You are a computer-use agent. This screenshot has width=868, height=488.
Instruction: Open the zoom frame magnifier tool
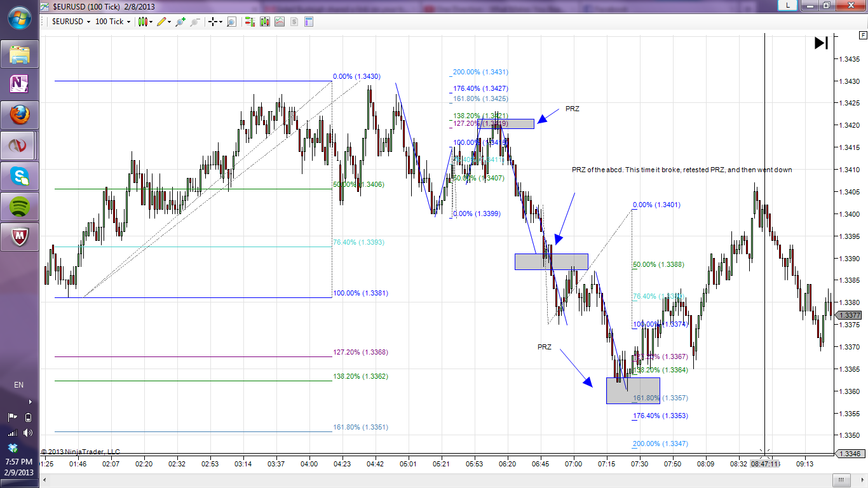coord(231,22)
